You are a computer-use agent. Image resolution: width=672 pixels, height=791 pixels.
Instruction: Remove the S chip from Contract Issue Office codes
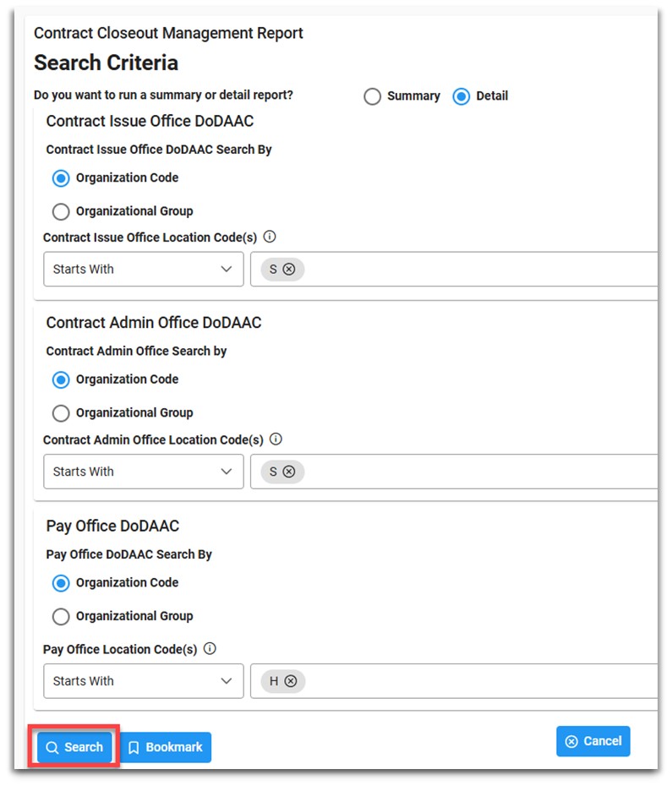click(x=289, y=270)
